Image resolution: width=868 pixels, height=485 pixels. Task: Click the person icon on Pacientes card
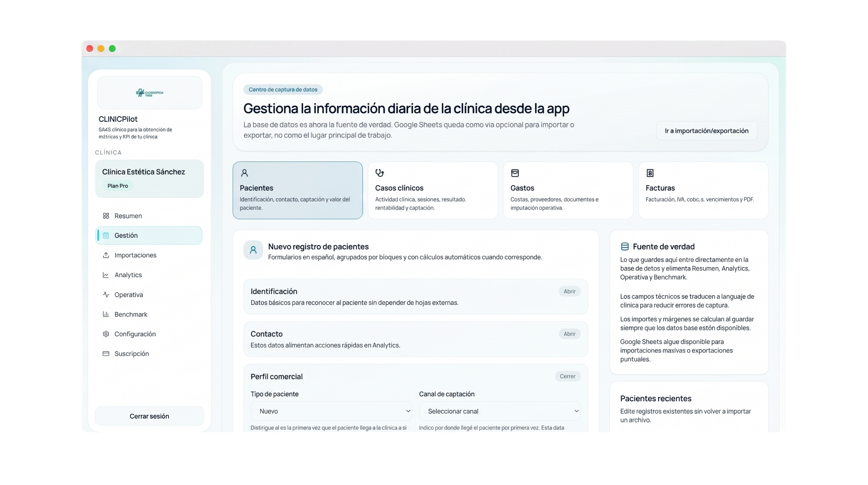pyautogui.click(x=244, y=173)
